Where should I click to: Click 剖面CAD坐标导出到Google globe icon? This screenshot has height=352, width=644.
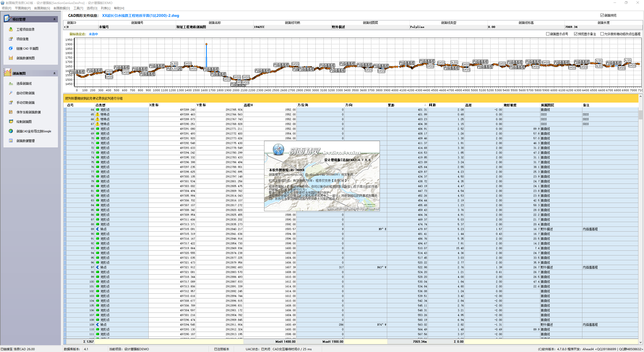coord(11,131)
